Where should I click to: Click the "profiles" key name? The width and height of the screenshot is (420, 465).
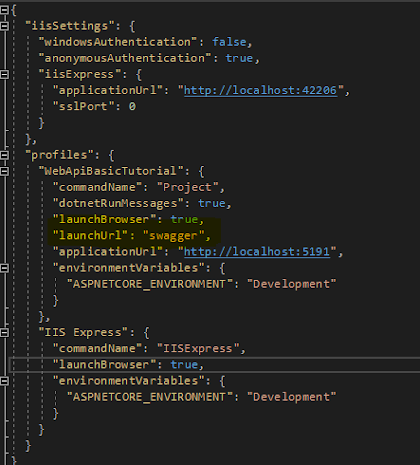[x=59, y=155]
